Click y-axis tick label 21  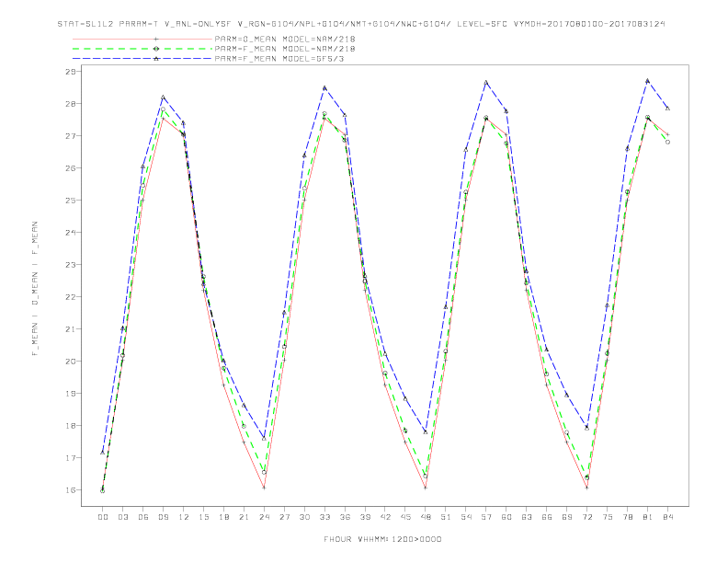pyautogui.click(x=71, y=329)
